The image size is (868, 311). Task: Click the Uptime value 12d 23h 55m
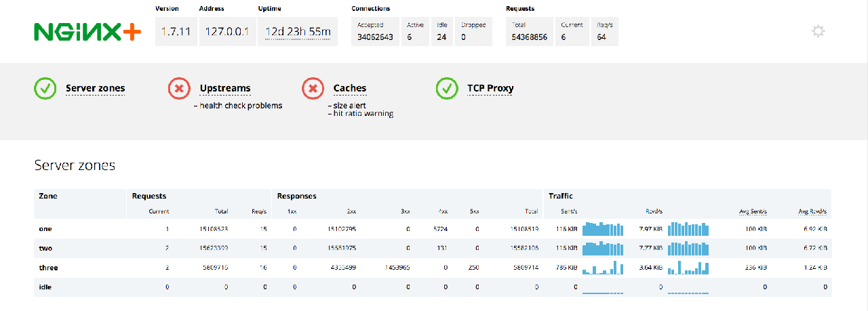pyautogui.click(x=298, y=32)
